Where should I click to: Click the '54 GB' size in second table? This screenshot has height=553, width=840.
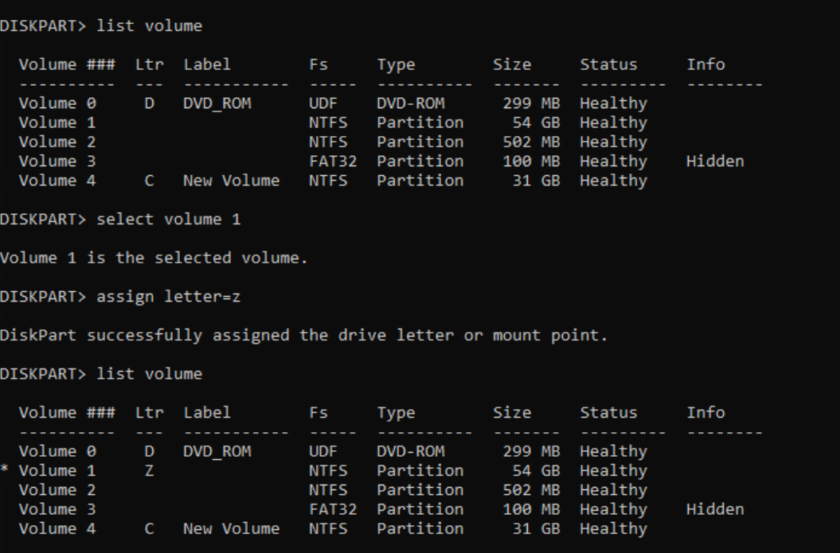point(536,470)
